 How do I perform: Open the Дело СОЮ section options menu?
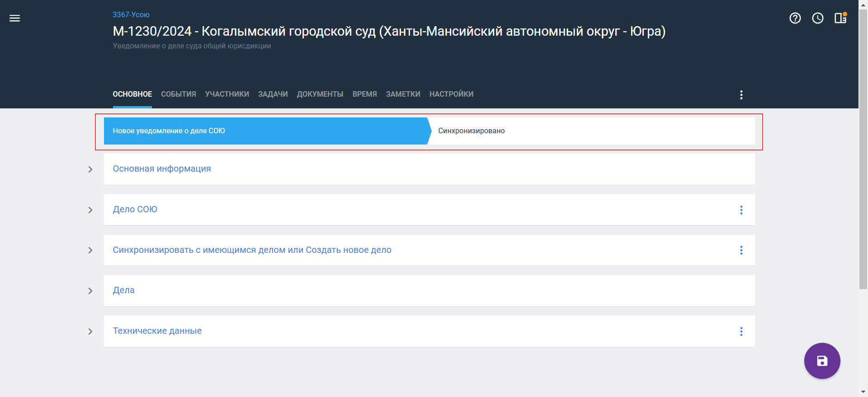[x=741, y=210]
